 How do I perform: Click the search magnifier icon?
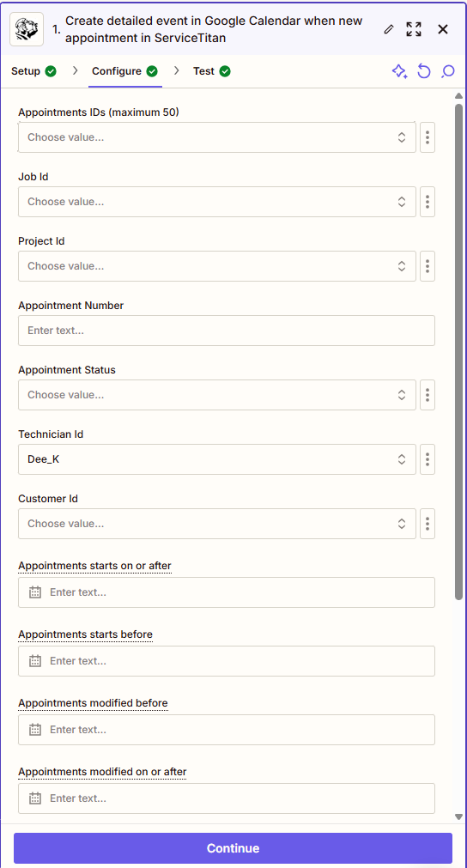448,71
